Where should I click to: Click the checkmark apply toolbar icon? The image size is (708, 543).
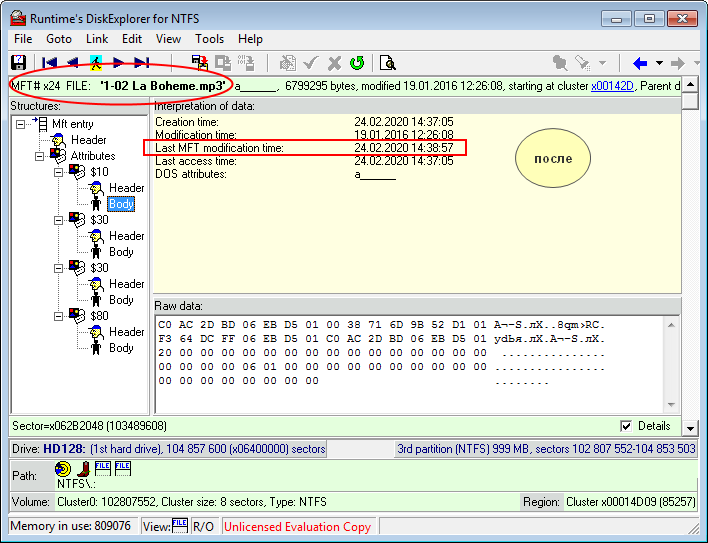pyautogui.click(x=311, y=63)
